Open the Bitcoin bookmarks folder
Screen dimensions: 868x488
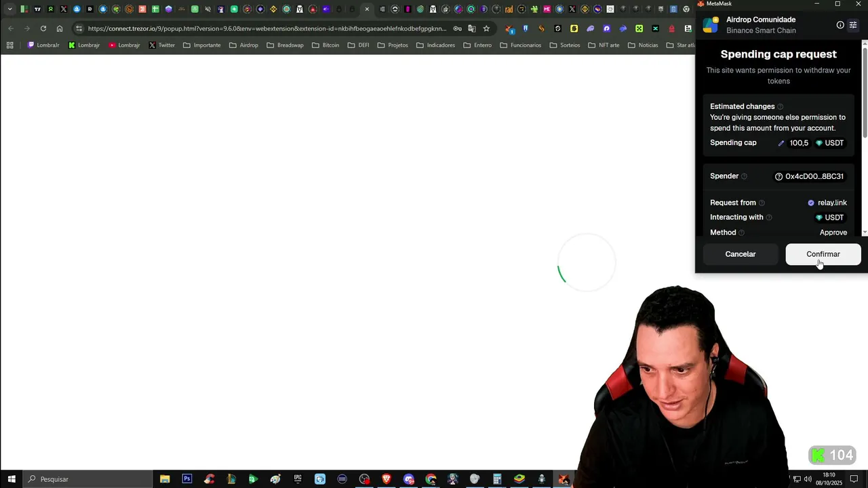click(325, 45)
